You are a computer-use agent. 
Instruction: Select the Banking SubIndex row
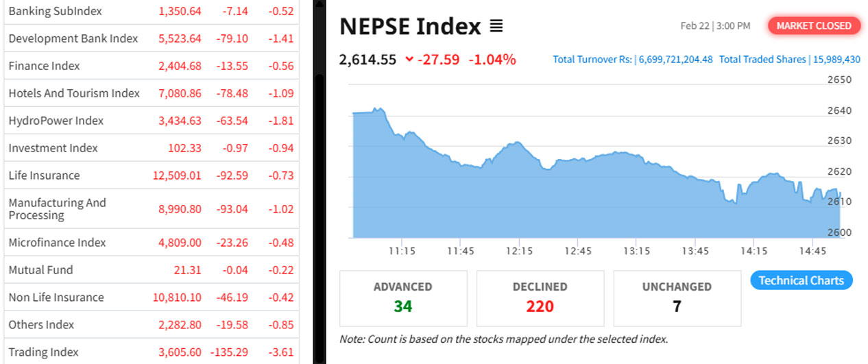pyautogui.click(x=55, y=11)
